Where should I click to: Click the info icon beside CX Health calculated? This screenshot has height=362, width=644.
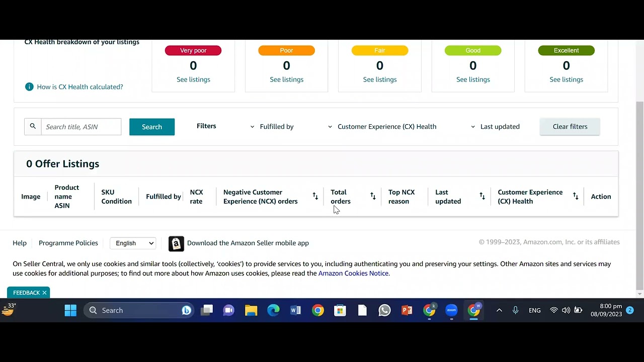29,86
